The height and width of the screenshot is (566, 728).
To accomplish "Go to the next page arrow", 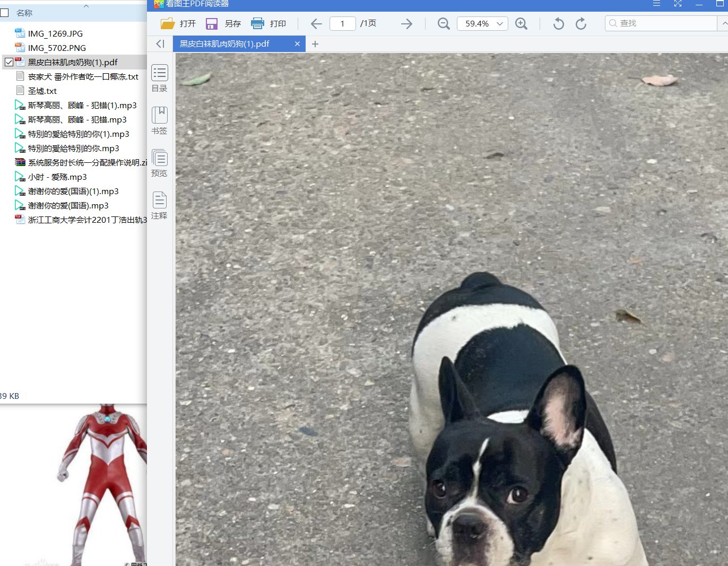I will pos(406,24).
